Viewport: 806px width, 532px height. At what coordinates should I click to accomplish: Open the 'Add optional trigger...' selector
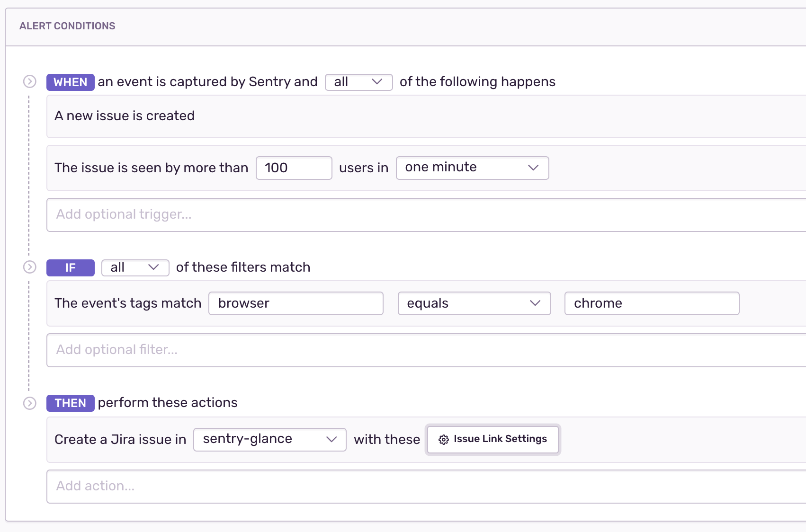click(x=425, y=215)
